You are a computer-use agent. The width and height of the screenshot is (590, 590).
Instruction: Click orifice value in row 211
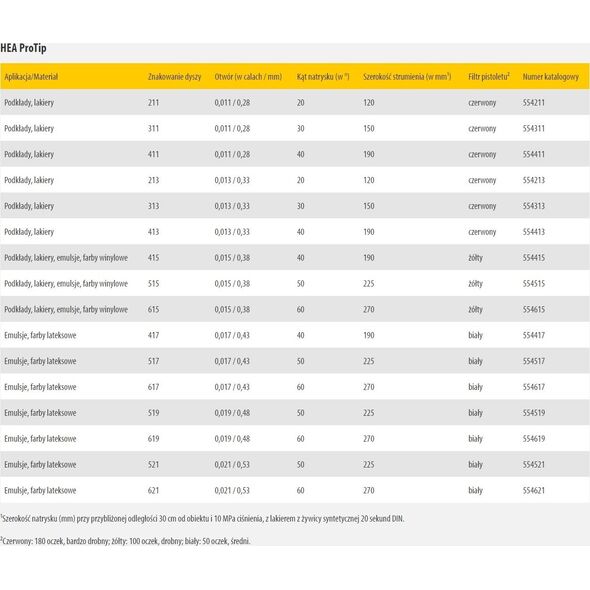(232, 102)
